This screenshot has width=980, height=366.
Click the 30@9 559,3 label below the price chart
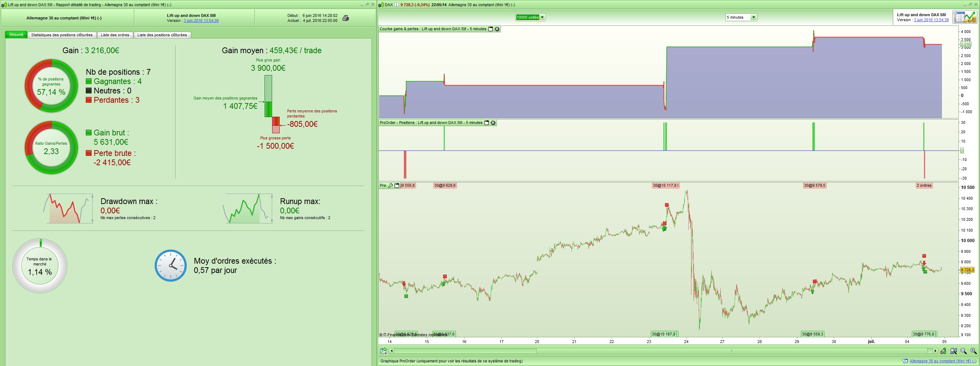pos(813,334)
